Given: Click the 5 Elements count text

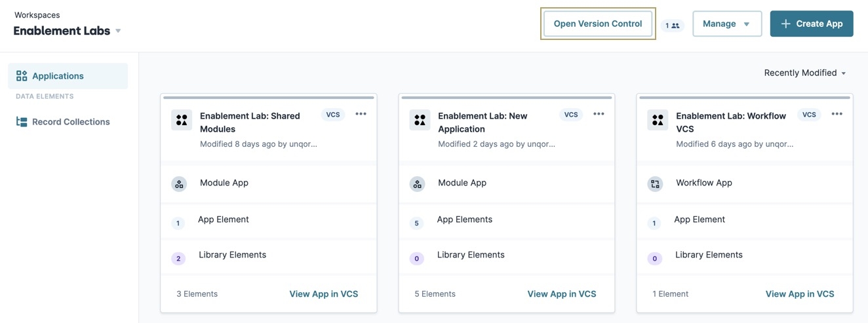Looking at the screenshot, I should [435, 294].
